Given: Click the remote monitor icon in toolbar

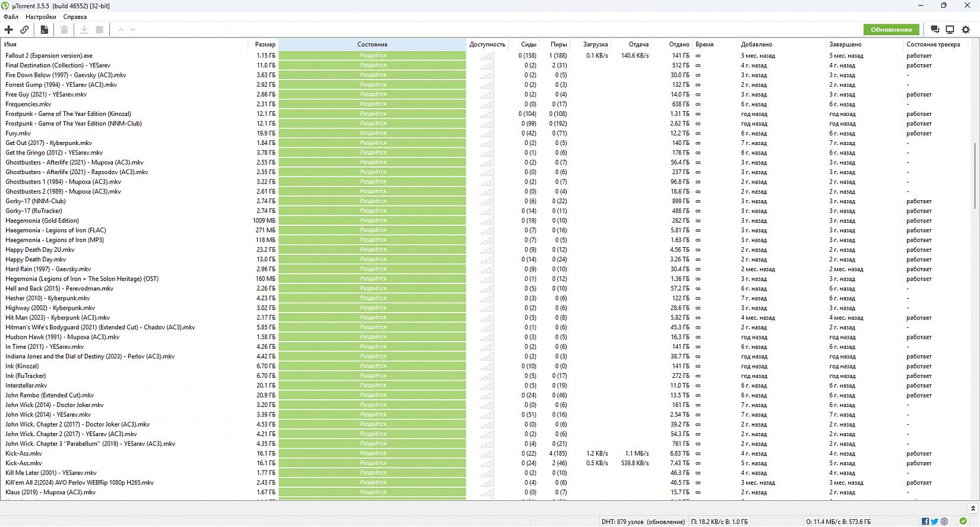Looking at the screenshot, I should coord(950,30).
